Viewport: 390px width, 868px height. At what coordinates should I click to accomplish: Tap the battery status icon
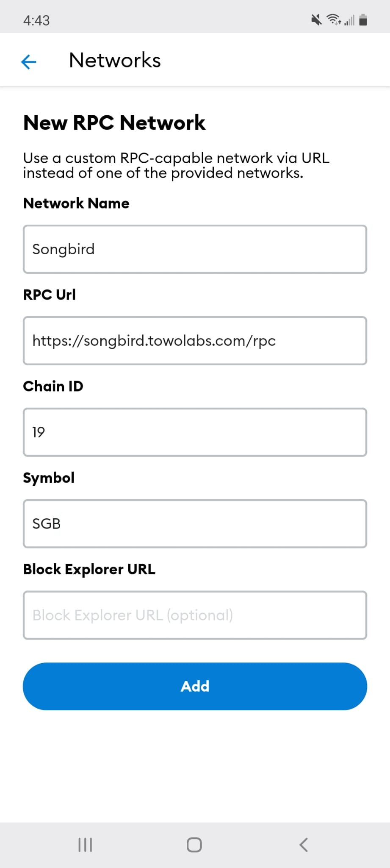point(363,19)
